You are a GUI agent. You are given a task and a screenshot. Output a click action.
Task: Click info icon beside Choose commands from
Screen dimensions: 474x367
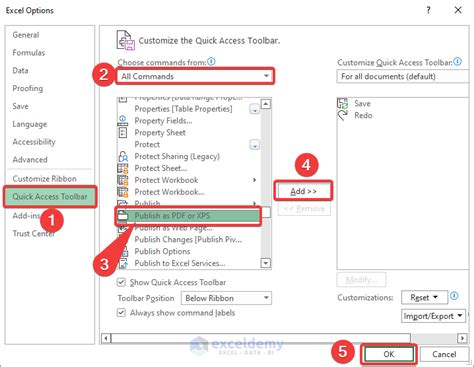tap(211, 61)
